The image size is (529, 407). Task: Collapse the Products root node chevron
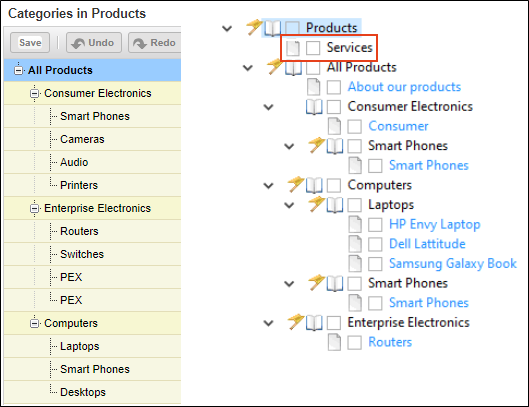pos(227,28)
